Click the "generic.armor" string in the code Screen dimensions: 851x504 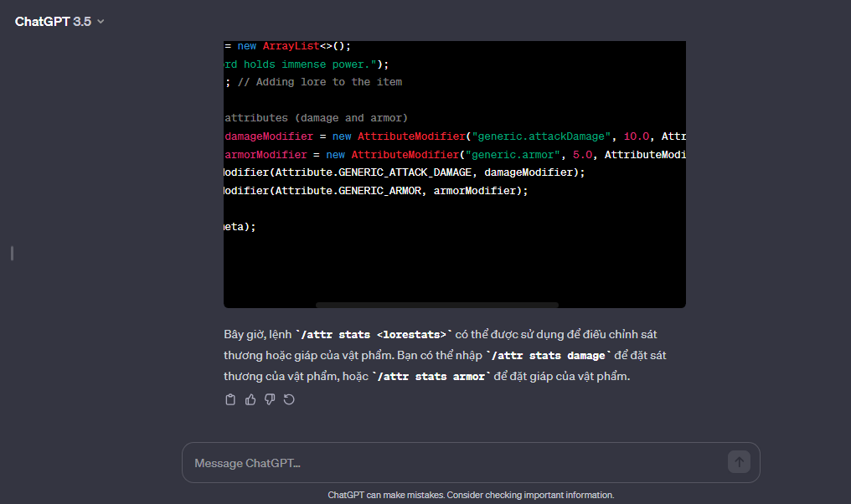click(511, 155)
